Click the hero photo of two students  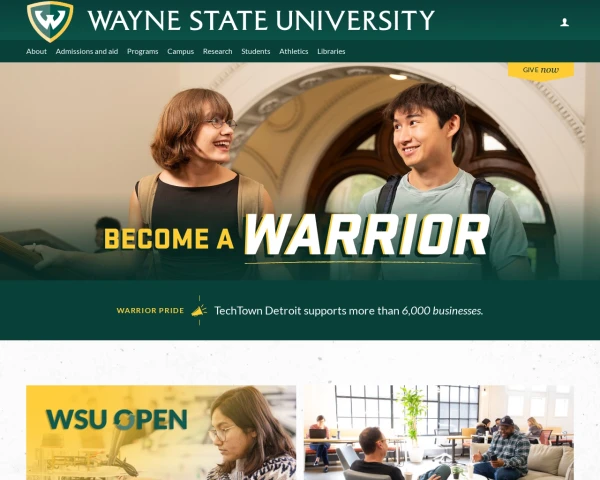tap(300, 171)
